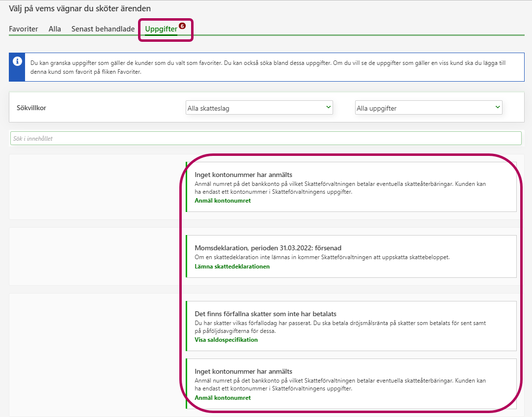The image size is (532, 417).
Task: Open the Visa saldospecifikation link
Action: (x=226, y=340)
